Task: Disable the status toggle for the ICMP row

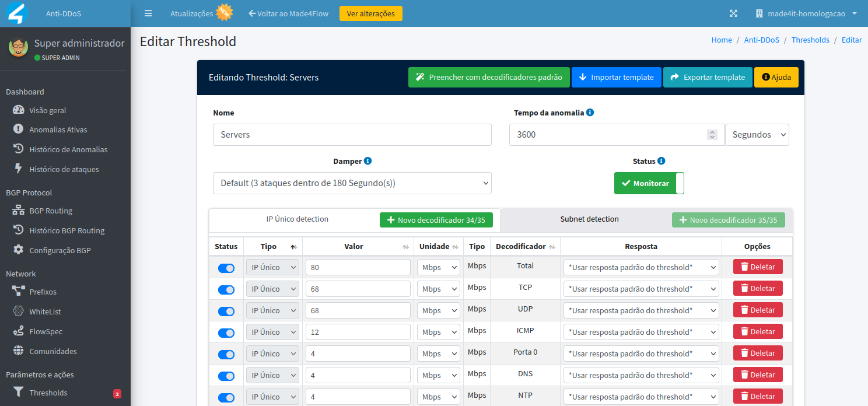Action: click(226, 333)
